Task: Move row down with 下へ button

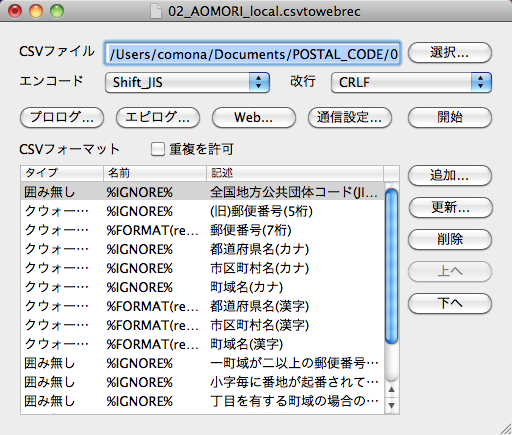Action: point(450,303)
